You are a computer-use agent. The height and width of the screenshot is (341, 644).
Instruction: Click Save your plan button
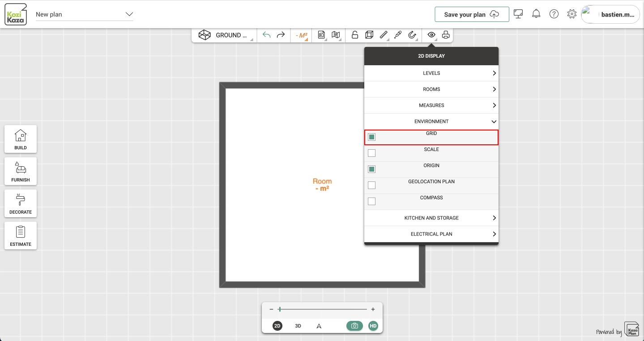pos(472,14)
